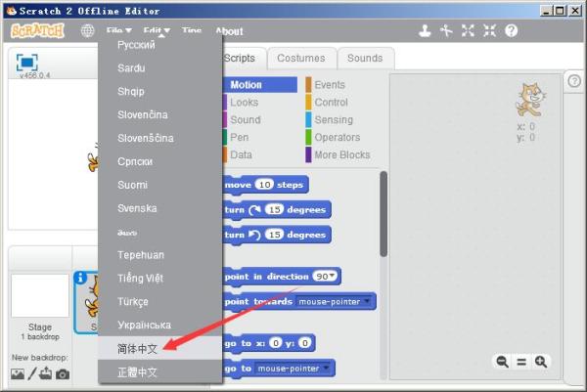Select the Stage backdrop thumbnail
The image size is (587, 392).
40,296
